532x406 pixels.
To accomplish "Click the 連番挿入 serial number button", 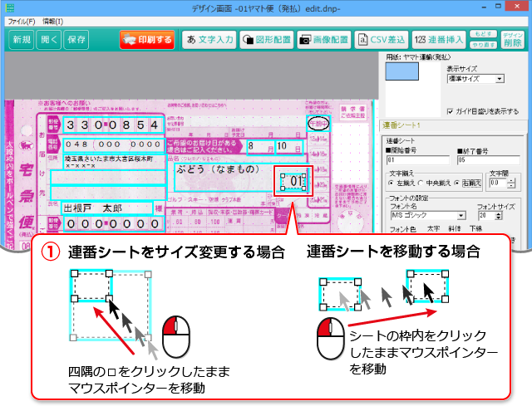I will (x=439, y=40).
